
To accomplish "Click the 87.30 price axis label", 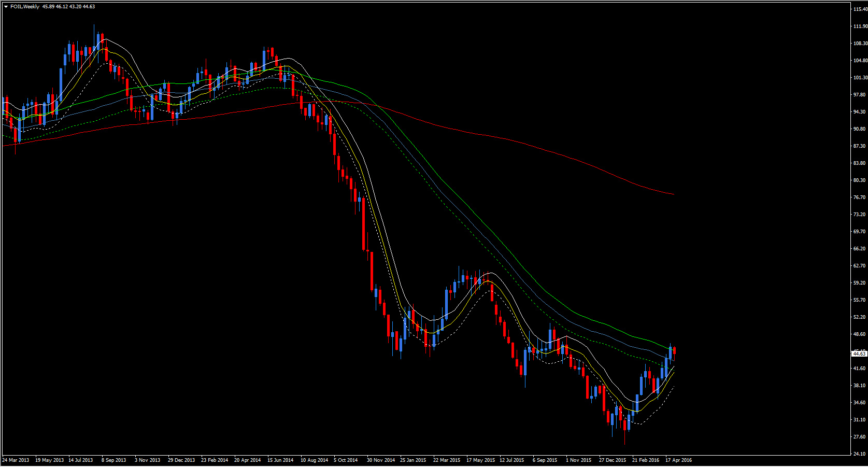I will (860, 146).
